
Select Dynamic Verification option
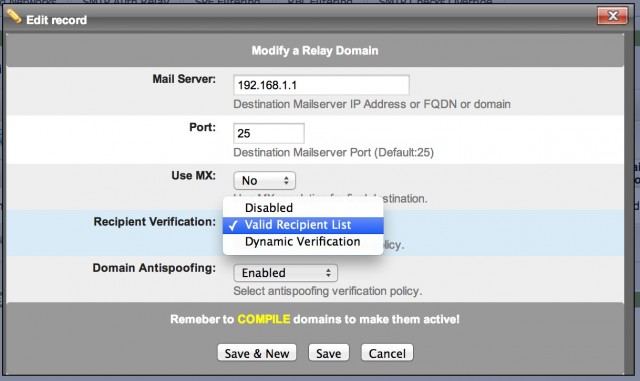[x=303, y=242]
